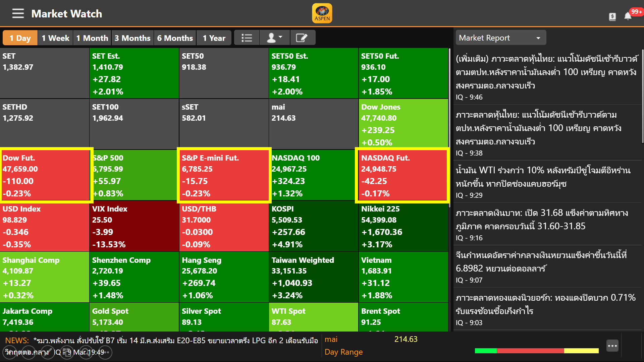The height and width of the screenshot is (362, 644).
Task: Click the three-dots button beside Day Range
Action: 612,346
